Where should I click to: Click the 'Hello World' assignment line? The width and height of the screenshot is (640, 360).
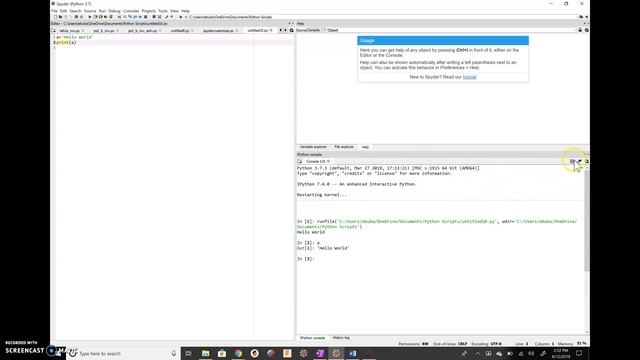tap(75, 37)
